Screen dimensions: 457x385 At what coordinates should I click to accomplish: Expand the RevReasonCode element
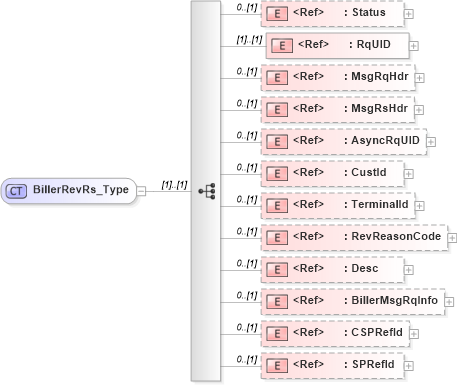pos(452,238)
